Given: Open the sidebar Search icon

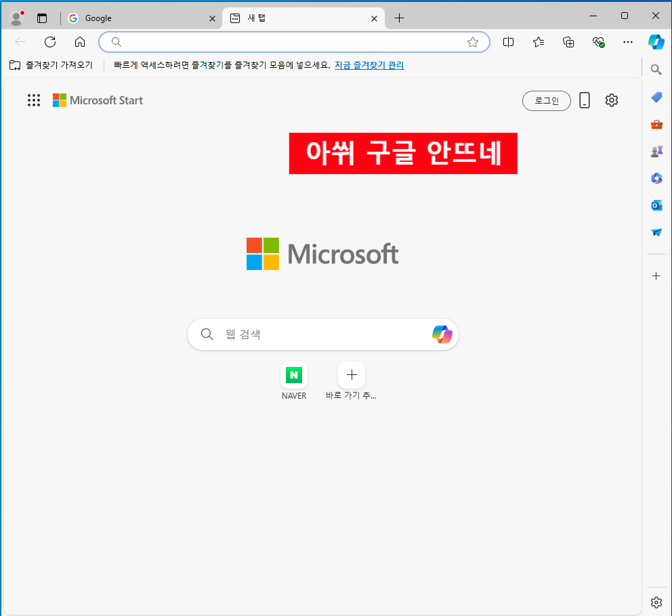Looking at the screenshot, I should tap(656, 70).
